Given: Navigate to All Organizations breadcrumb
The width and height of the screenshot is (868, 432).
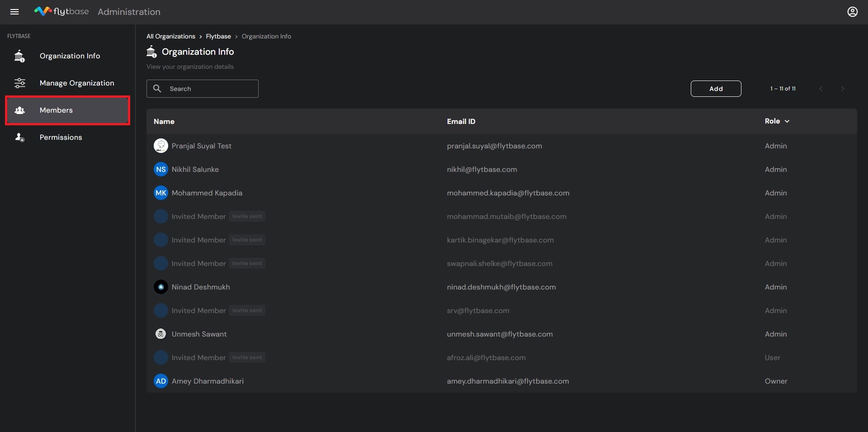Looking at the screenshot, I should [x=171, y=36].
